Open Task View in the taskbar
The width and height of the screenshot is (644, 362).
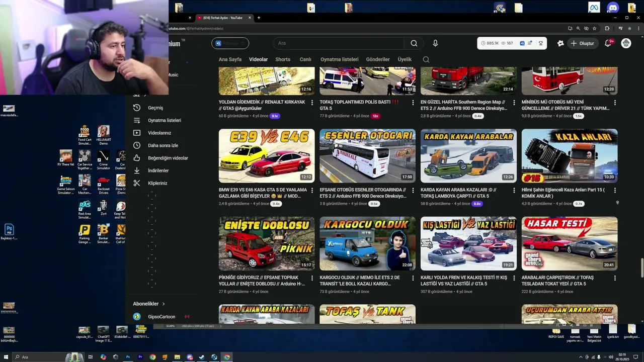point(91,357)
